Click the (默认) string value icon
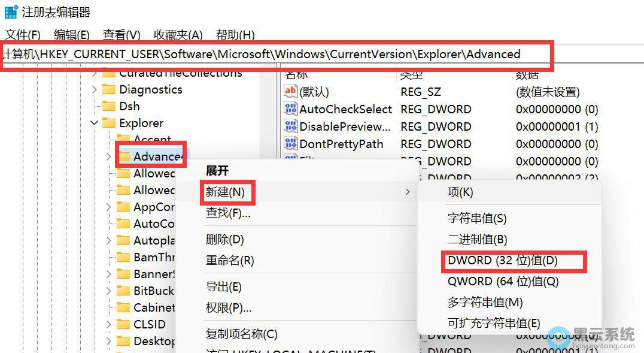This screenshot has width=644, height=353. [x=291, y=92]
